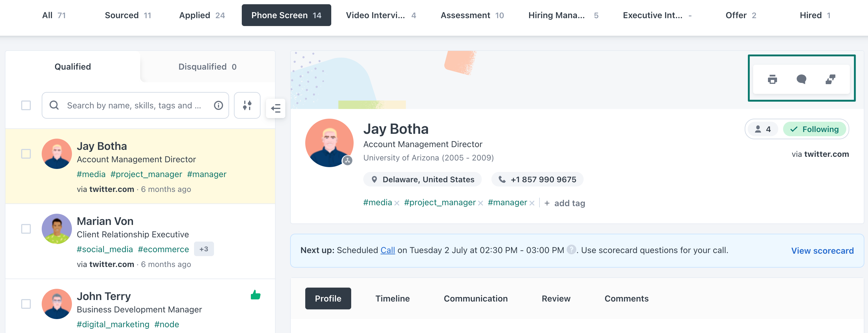The width and height of the screenshot is (868, 333).
Task: Open the Timeline tab
Action: coord(392,298)
